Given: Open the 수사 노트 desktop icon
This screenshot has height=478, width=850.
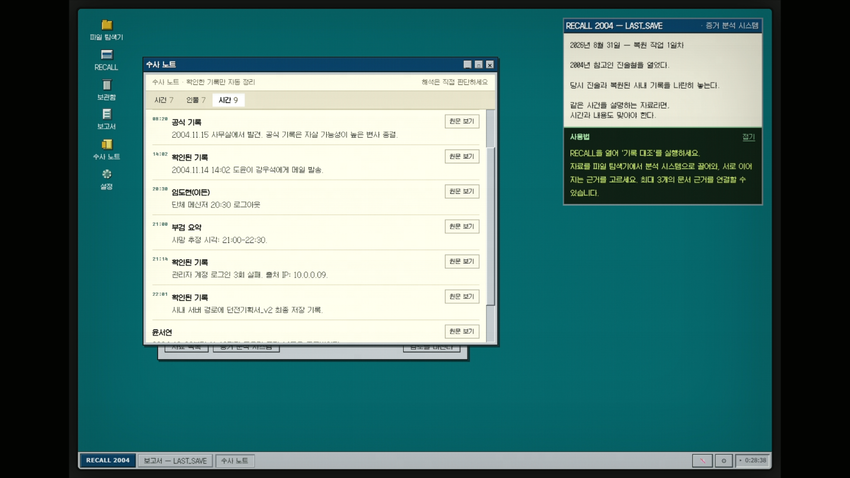Looking at the screenshot, I should tap(106, 150).
